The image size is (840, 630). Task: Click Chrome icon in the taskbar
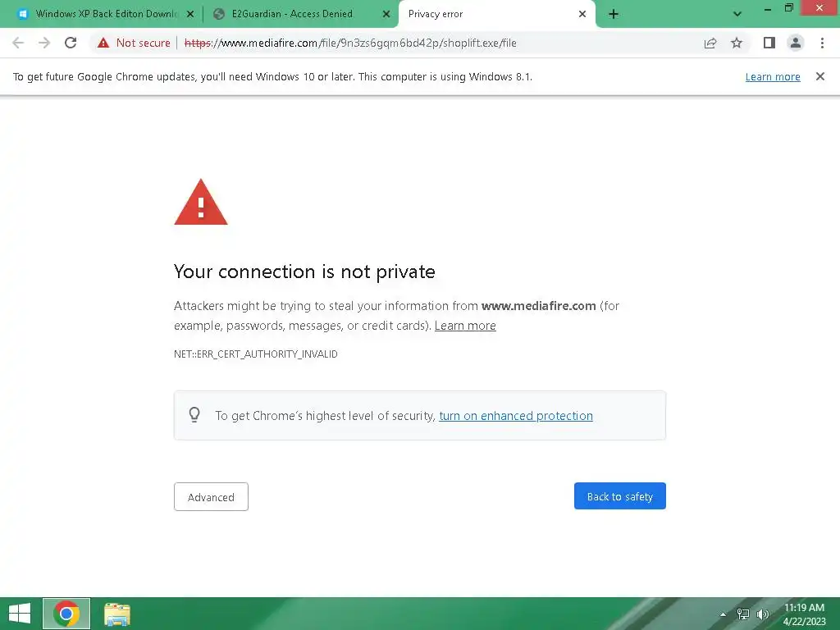point(66,614)
